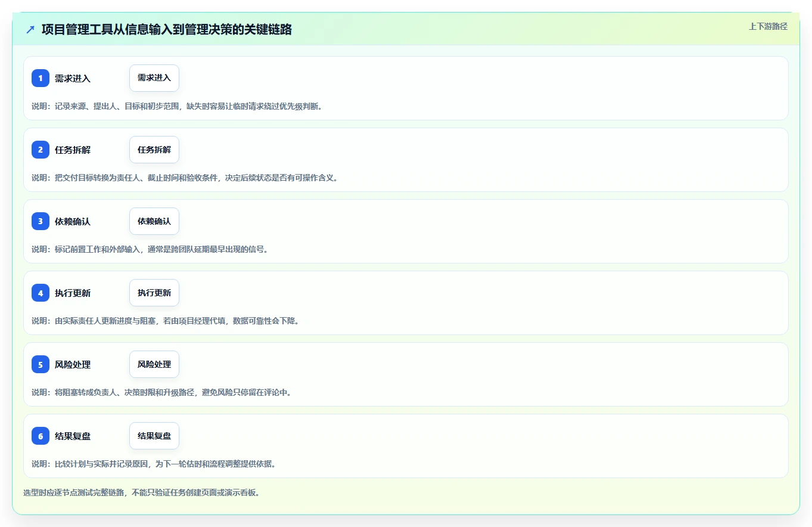Viewport: 812px width, 527px height.
Task: Click step number badge 3
Action: [x=41, y=221]
